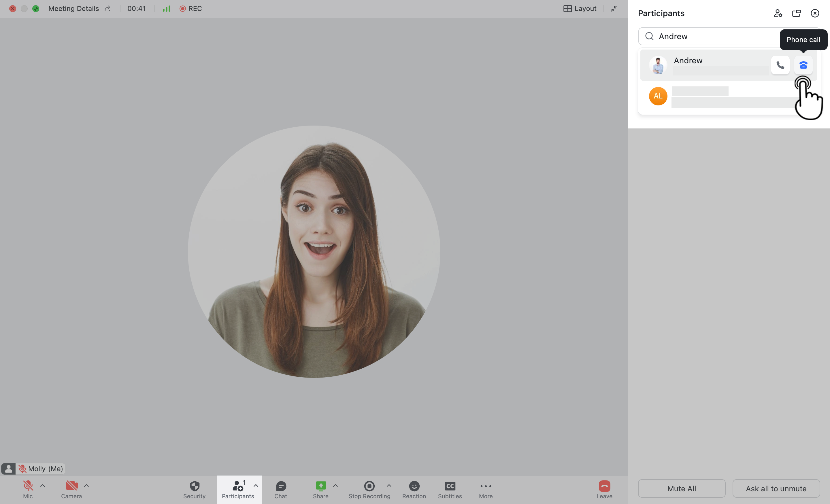
Task: Stop the meeting recording
Action: (x=369, y=486)
